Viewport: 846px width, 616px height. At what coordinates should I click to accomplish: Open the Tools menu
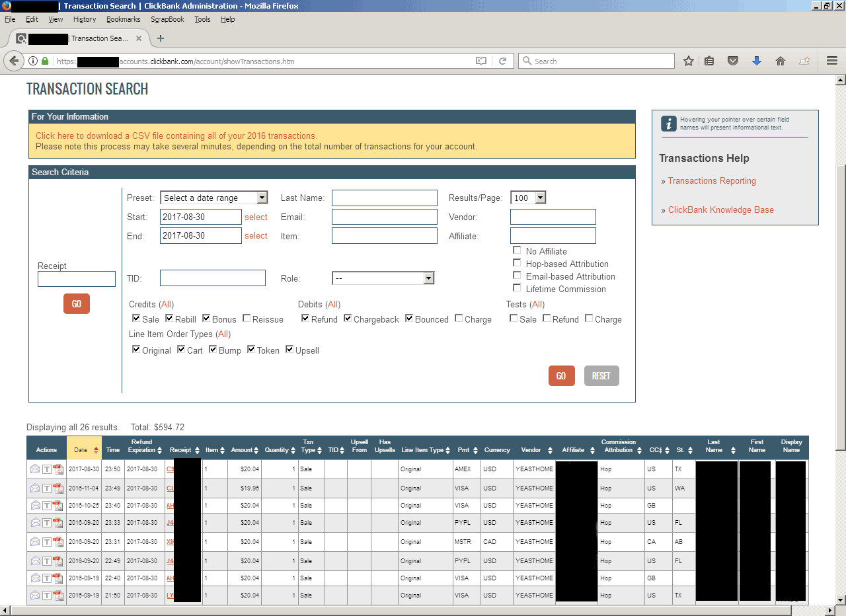(202, 19)
